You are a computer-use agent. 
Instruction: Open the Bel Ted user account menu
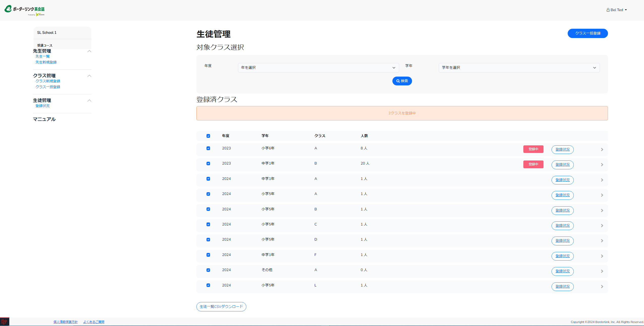tap(617, 10)
